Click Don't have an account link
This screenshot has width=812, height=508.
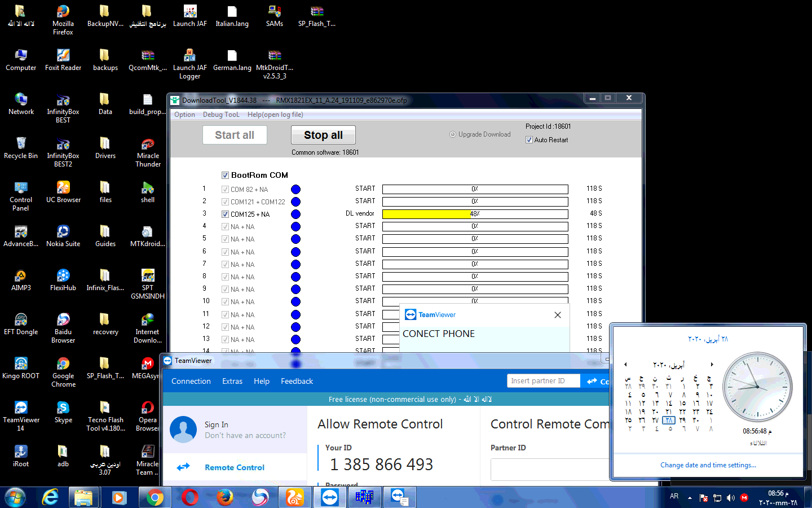[x=245, y=435]
